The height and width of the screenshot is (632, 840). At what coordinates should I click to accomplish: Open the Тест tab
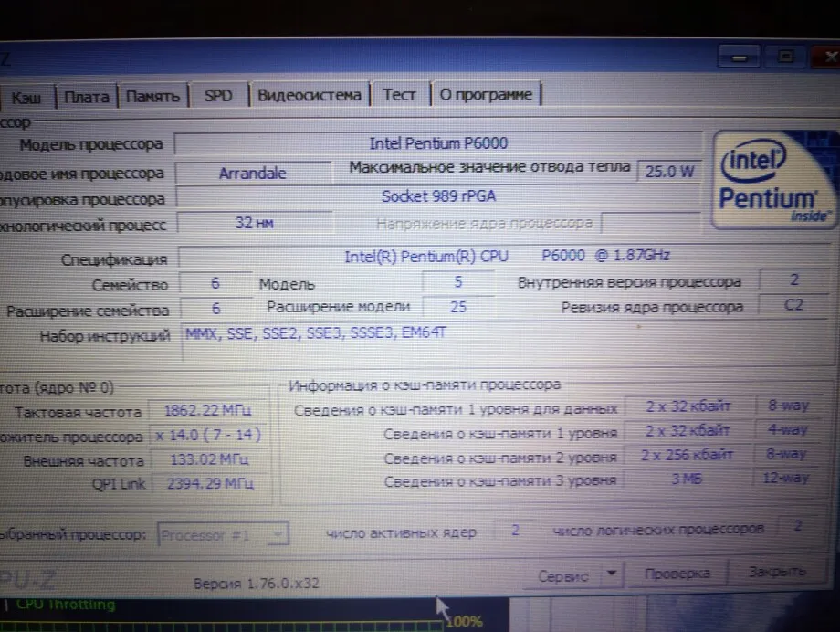point(400,94)
